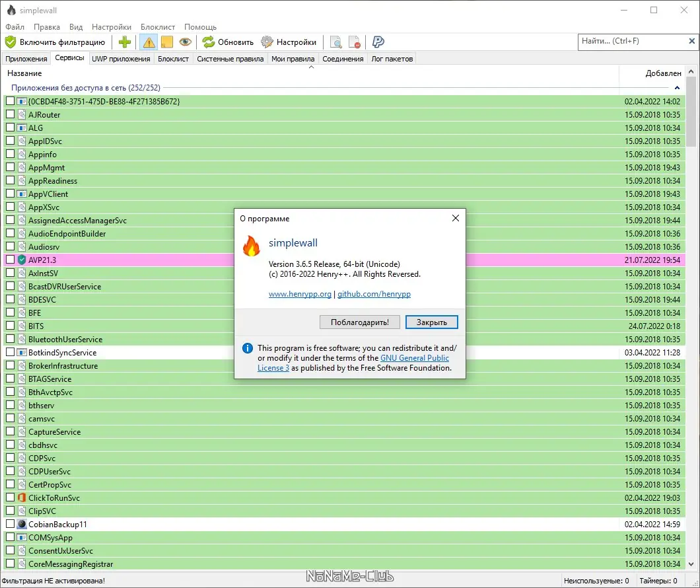Click the scrollbar down arrow

coord(691,564)
